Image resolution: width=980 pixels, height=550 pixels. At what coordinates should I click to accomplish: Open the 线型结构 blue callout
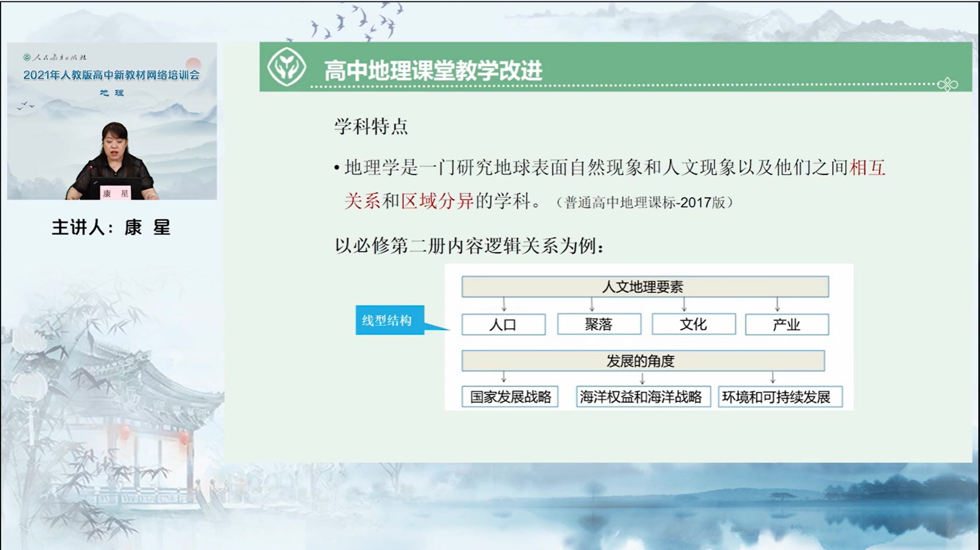coord(390,321)
